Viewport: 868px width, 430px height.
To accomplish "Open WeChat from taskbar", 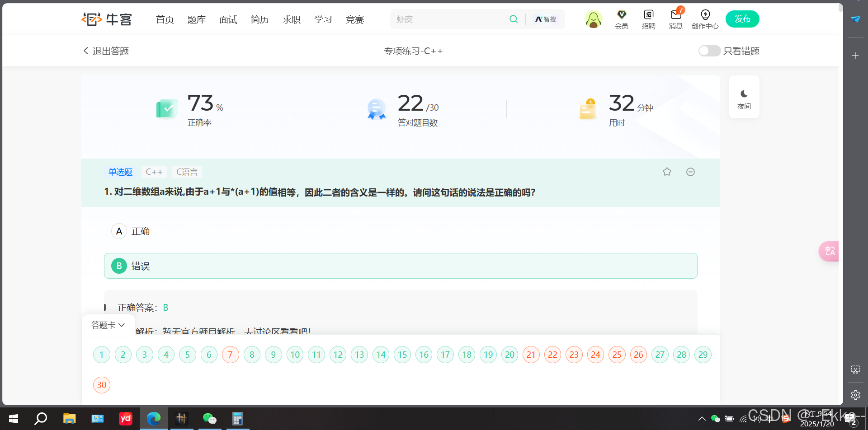I will pos(210,419).
